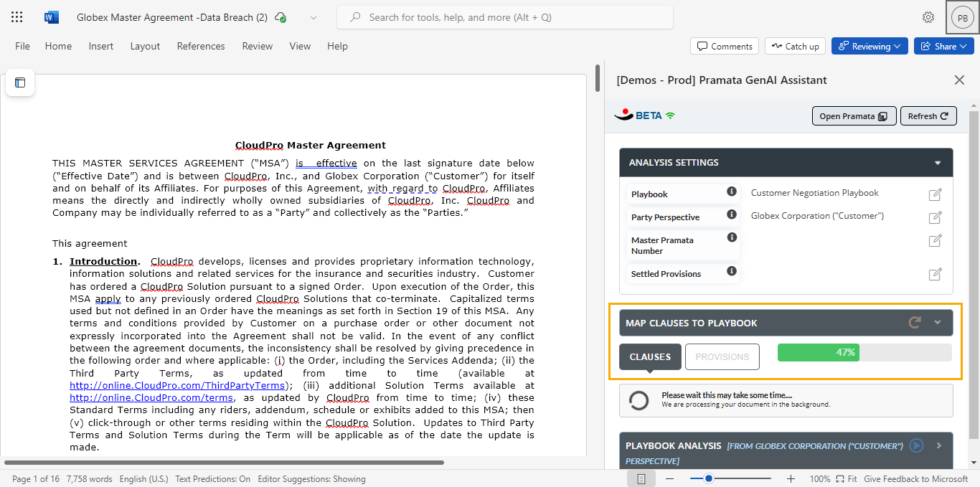Open the Office app launcher grid
The height and width of the screenshot is (487, 980).
(17, 17)
